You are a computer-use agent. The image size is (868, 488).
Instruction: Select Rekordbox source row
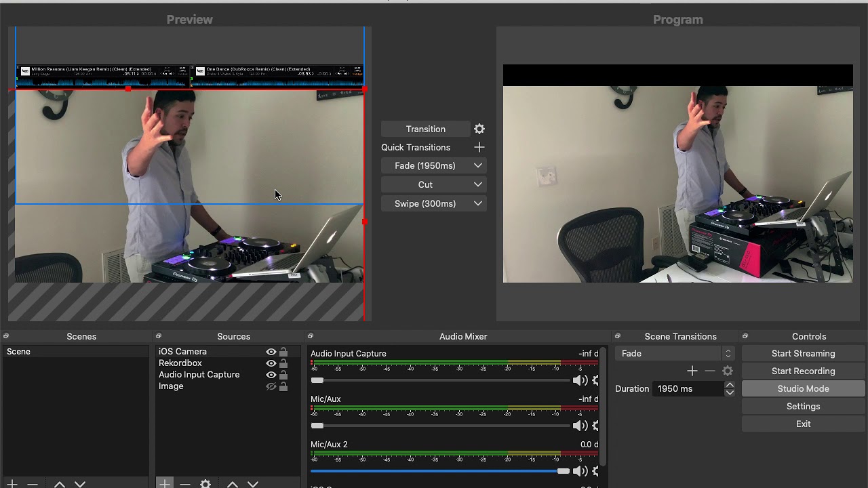coord(227,363)
